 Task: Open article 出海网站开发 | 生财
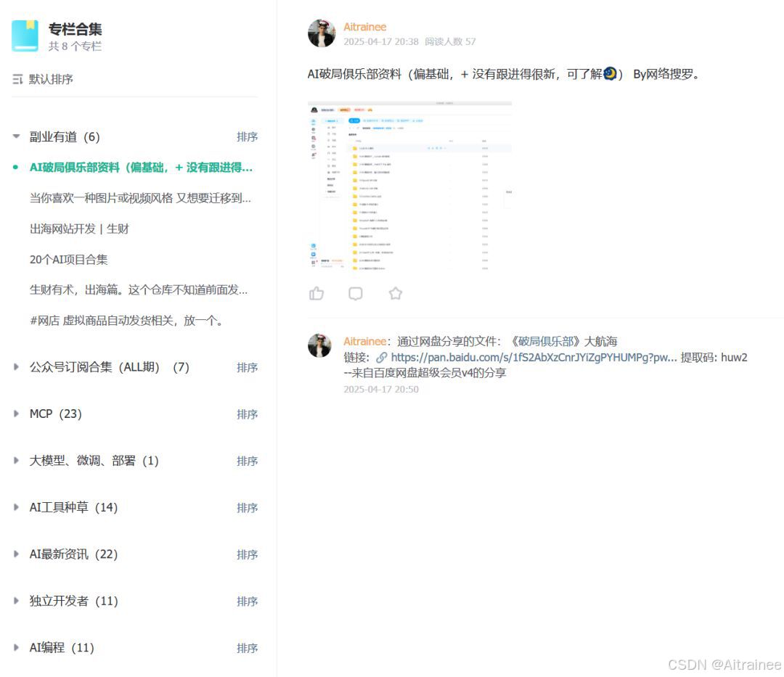(x=80, y=229)
